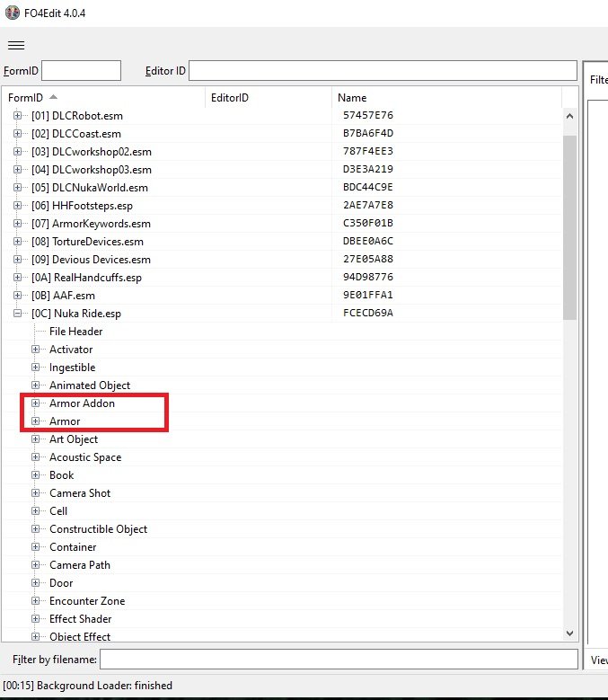Click the tree scrollbar down arrow
The width and height of the screenshot is (608, 700).
click(x=569, y=634)
